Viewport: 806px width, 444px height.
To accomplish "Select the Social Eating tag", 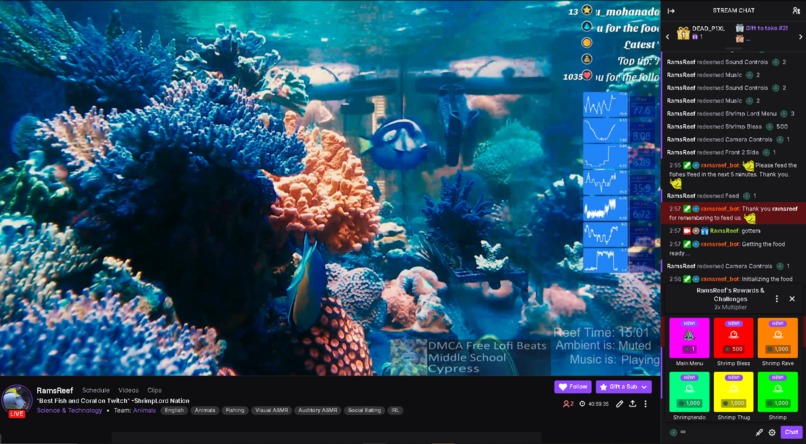I will 364,411.
